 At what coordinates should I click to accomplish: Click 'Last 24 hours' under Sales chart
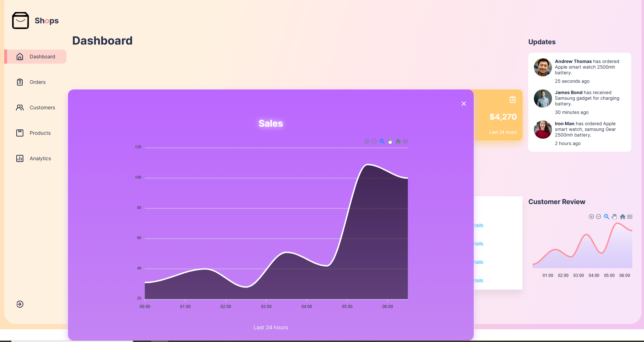(271, 327)
